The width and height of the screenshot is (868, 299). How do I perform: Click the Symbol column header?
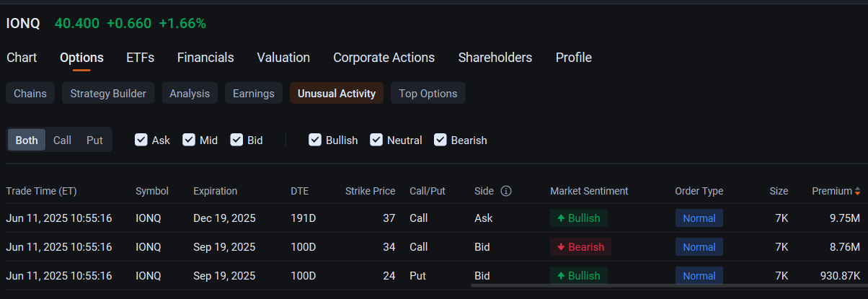152,191
